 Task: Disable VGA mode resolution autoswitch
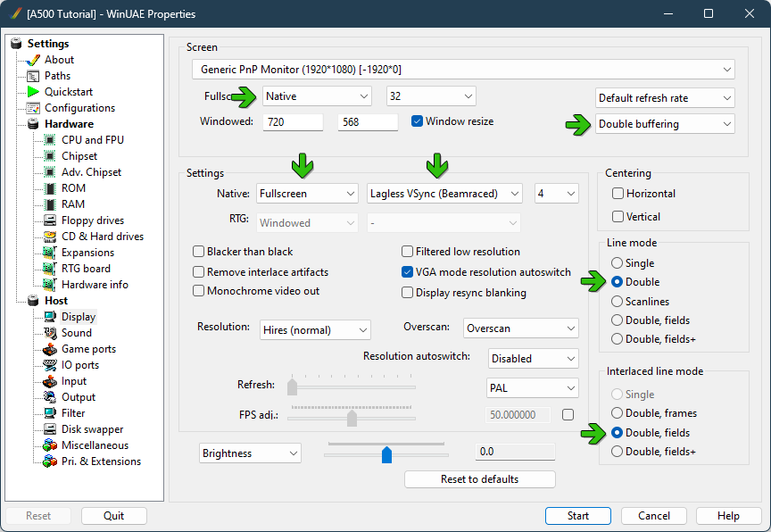click(x=407, y=272)
